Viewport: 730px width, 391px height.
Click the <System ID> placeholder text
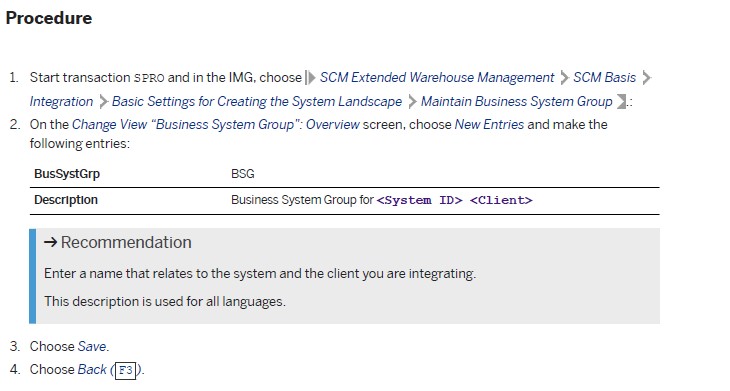click(x=419, y=201)
